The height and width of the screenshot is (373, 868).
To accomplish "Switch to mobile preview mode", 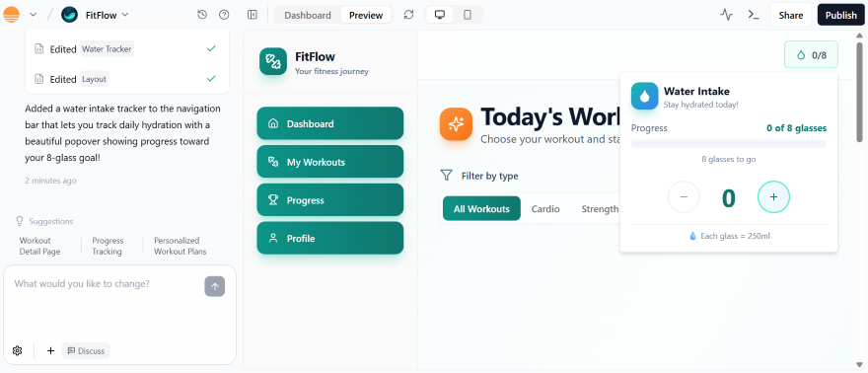I will (x=468, y=15).
